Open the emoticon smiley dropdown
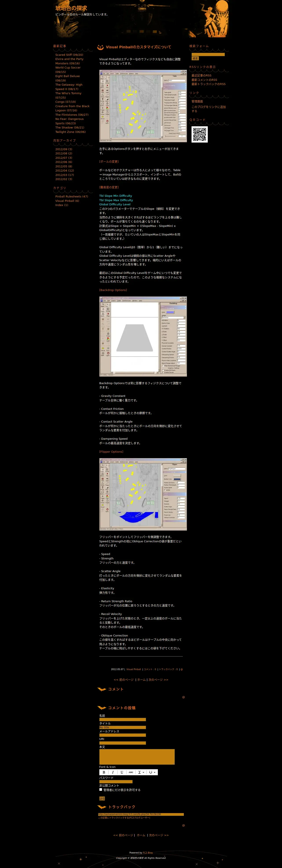The image size is (282, 868). (152, 772)
